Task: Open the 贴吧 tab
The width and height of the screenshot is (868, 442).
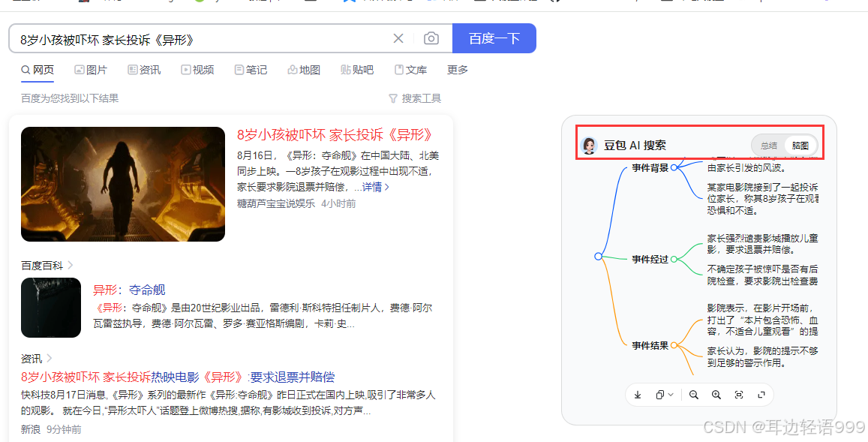Action: pyautogui.click(x=357, y=70)
